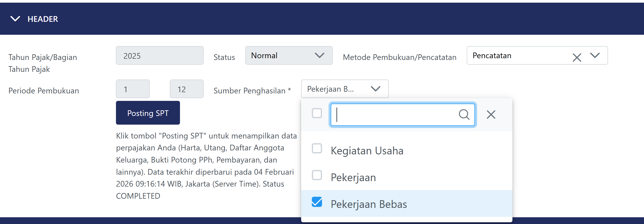The width and height of the screenshot is (644, 224).
Task: Select the Kegiatan Usaha option label
Action: (367, 151)
